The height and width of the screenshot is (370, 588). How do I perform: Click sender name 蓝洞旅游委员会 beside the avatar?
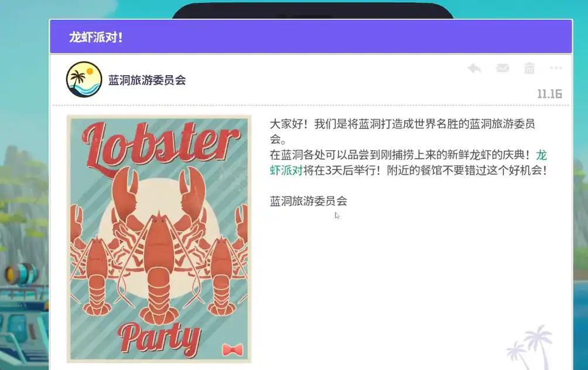click(147, 80)
